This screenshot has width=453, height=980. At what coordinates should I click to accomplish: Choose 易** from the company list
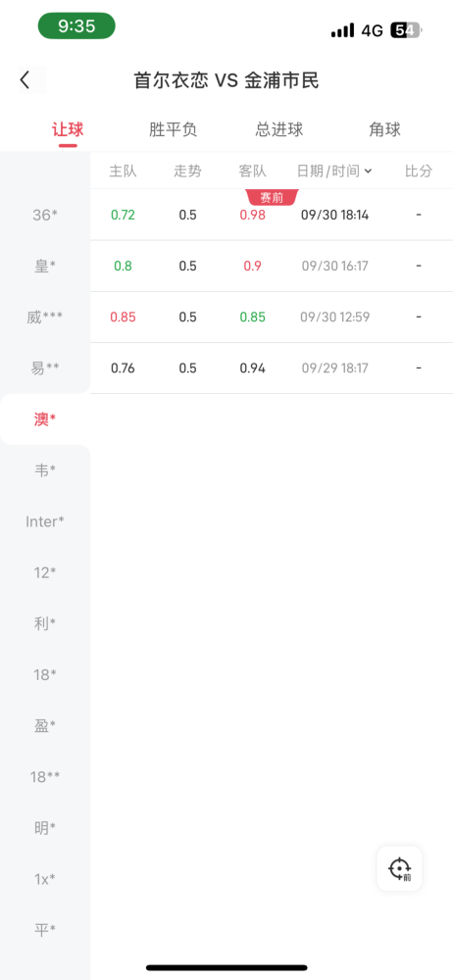(x=45, y=368)
